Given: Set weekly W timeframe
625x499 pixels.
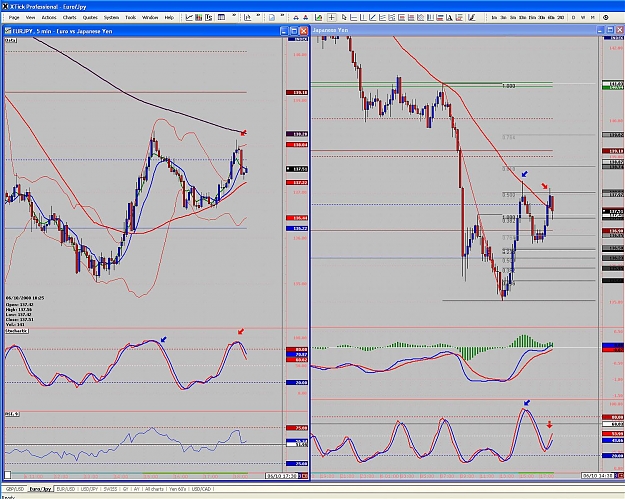Looking at the screenshot, I should click(x=583, y=18).
